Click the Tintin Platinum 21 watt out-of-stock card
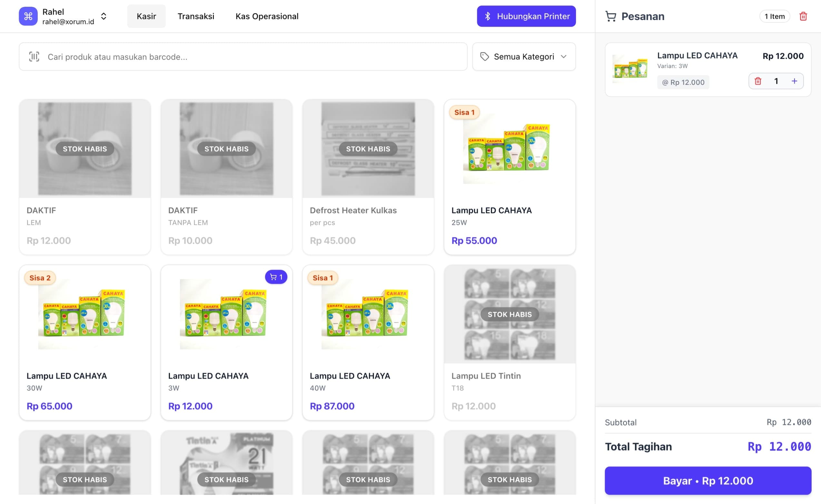This screenshot has height=504, width=821. click(226, 462)
